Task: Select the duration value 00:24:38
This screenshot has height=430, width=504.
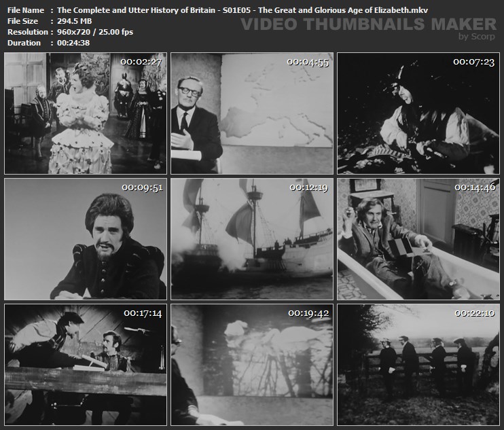Action: click(73, 43)
